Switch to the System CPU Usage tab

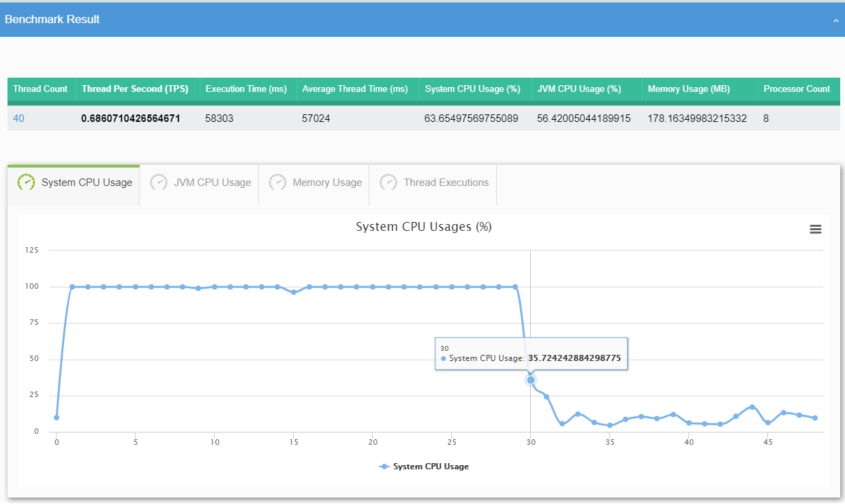pyautogui.click(x=74, y=184)
